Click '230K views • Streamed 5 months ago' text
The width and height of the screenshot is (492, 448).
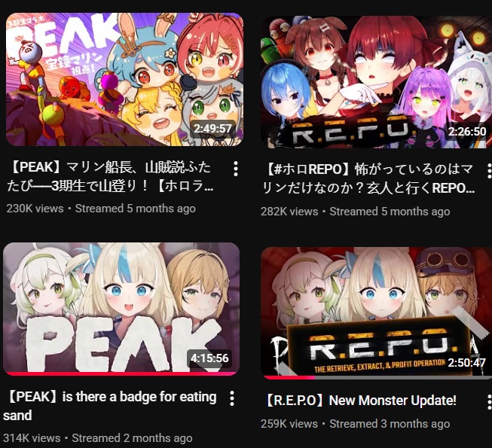[101, 209]
